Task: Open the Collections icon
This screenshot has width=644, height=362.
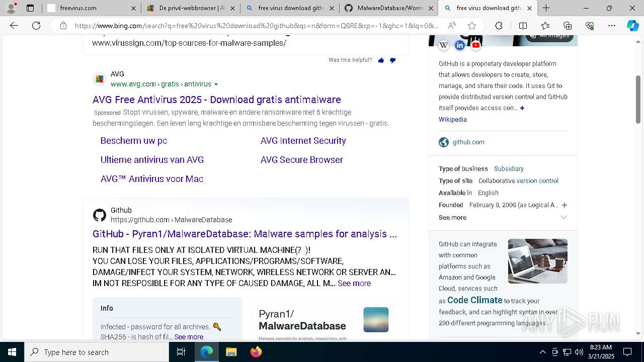Action: pyautogui.click(x=568, y=26)
